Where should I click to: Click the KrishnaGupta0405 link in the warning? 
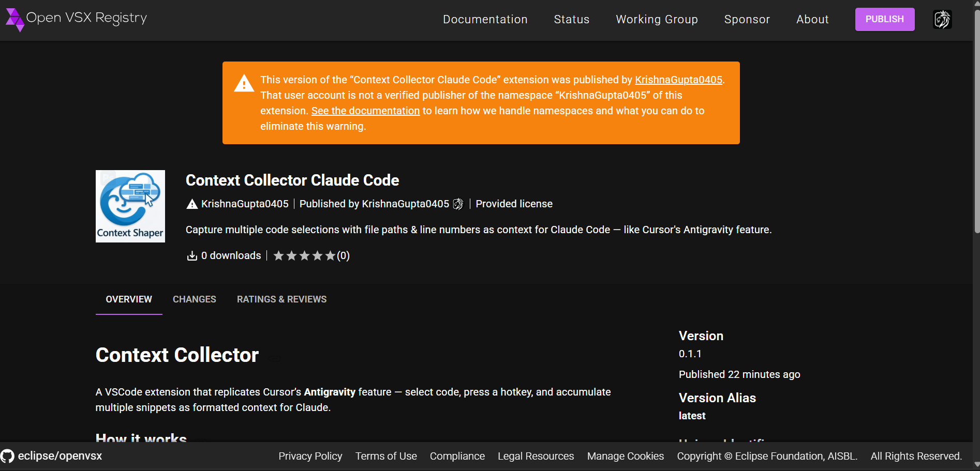[x=678, y=80]
